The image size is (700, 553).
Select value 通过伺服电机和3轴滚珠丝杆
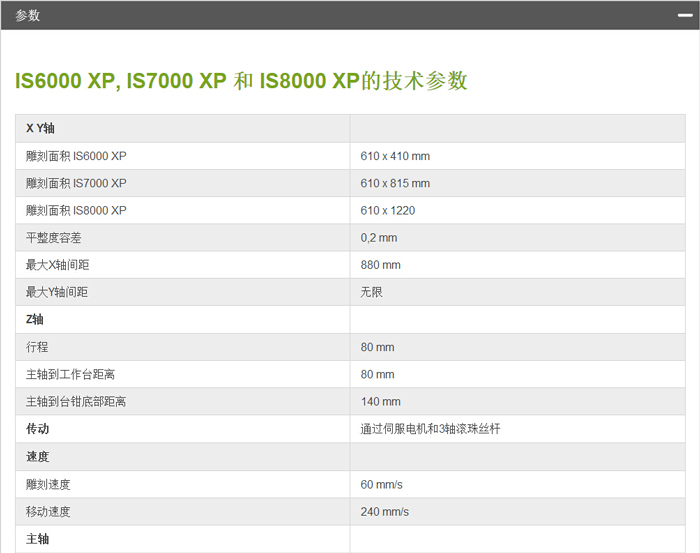[430, 429]
